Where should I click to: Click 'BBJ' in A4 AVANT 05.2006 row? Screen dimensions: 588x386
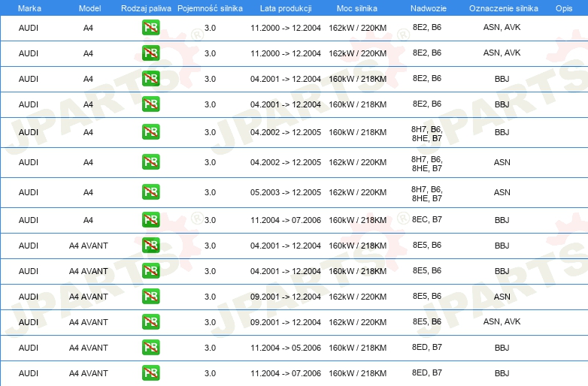(502, 348)
